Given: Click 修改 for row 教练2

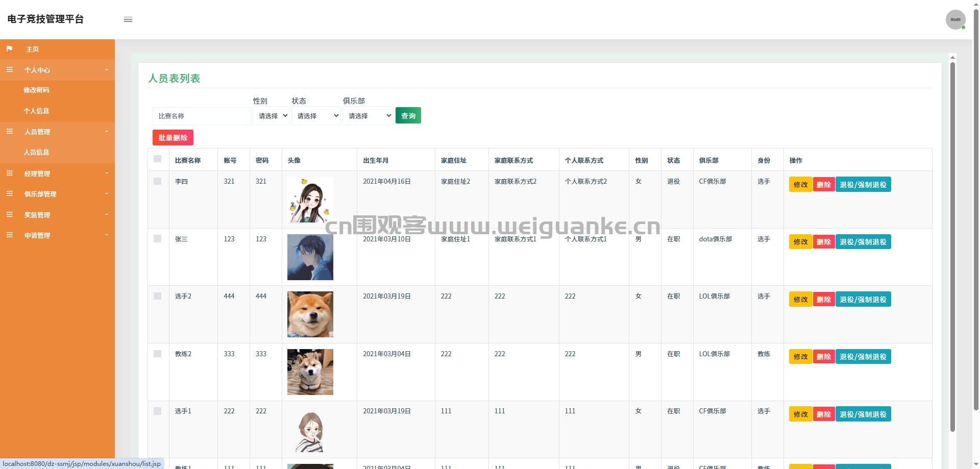Looking at the screenshot, I should point(801,357).
